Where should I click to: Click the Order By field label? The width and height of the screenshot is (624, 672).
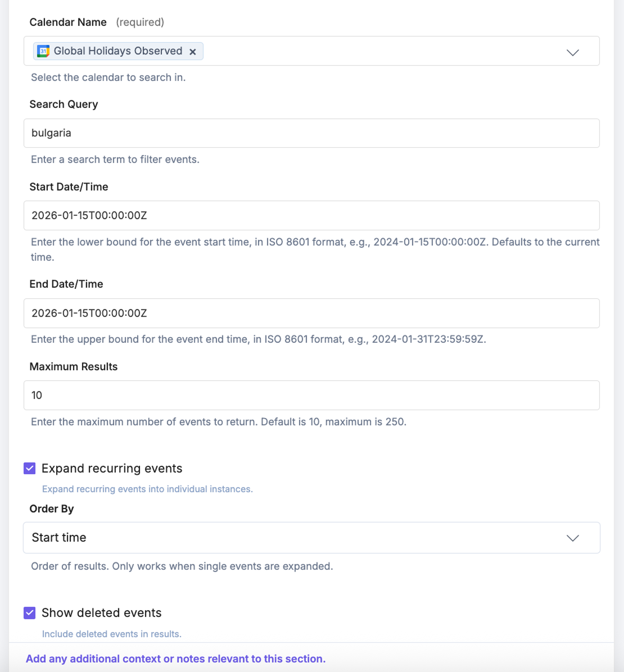click(x=52, y=509)
